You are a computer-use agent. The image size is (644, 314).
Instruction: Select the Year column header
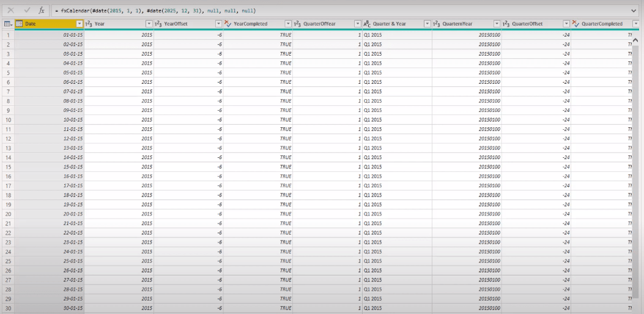pyautogui.click(x=119, y=24)
